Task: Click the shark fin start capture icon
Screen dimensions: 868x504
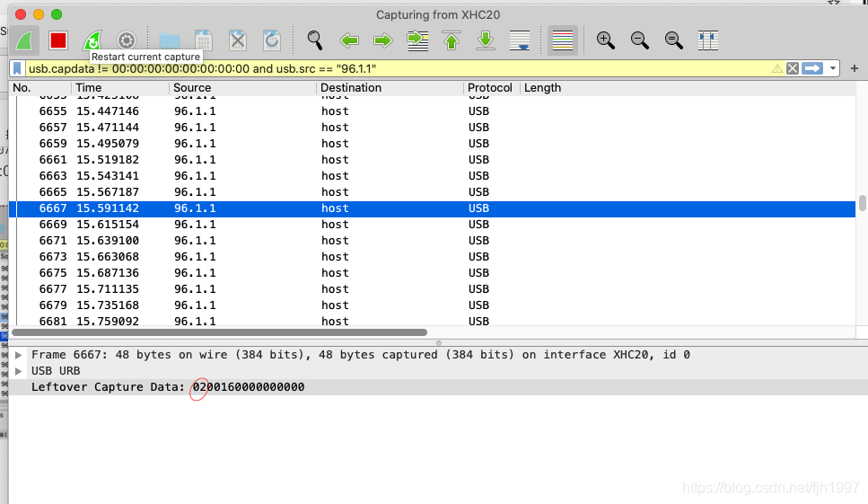Action: 25,40
